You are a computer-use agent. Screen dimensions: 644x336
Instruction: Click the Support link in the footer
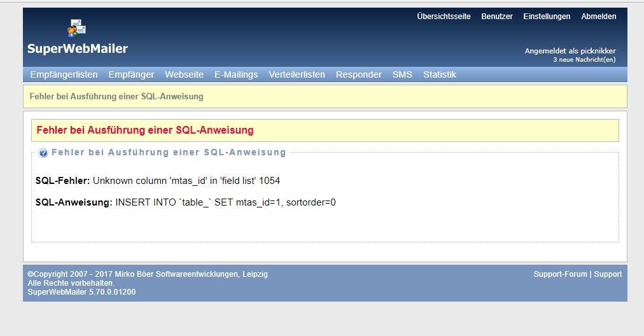(608, 274)
